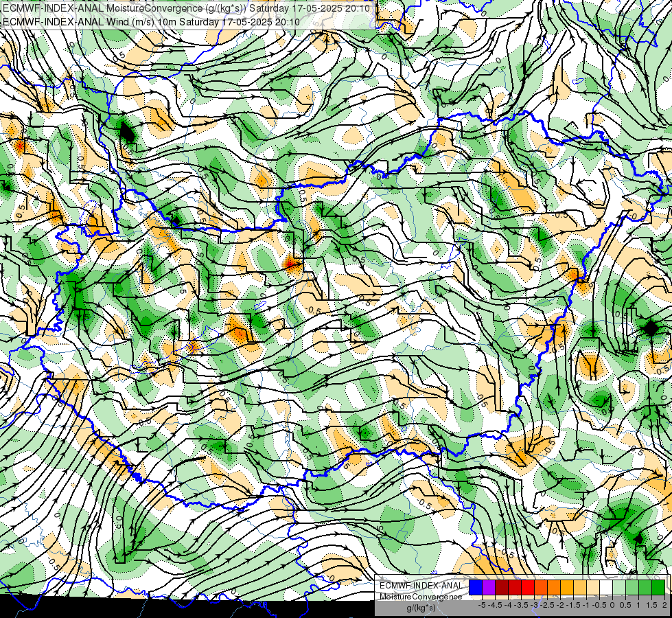Viewport: 672px width, 618px height.
Task: Click the g/(kg*s) unit label in the legend
Action: tap(421, 608)
